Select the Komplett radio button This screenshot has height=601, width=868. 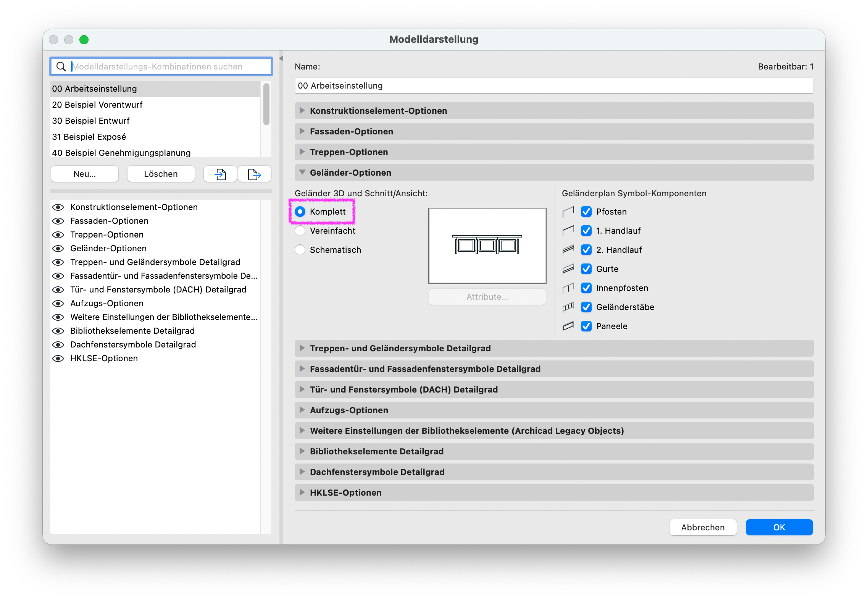(300, 212)
